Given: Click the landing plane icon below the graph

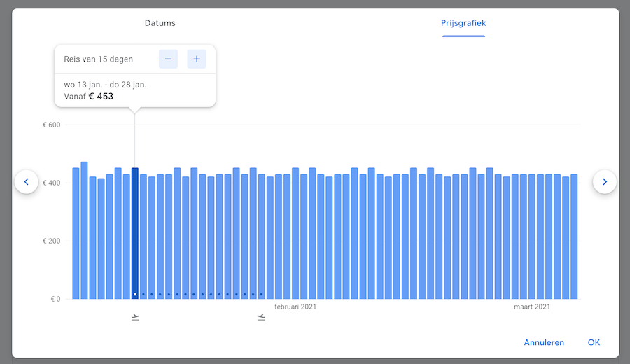Looking at the screenshot, I should [261, 317].
